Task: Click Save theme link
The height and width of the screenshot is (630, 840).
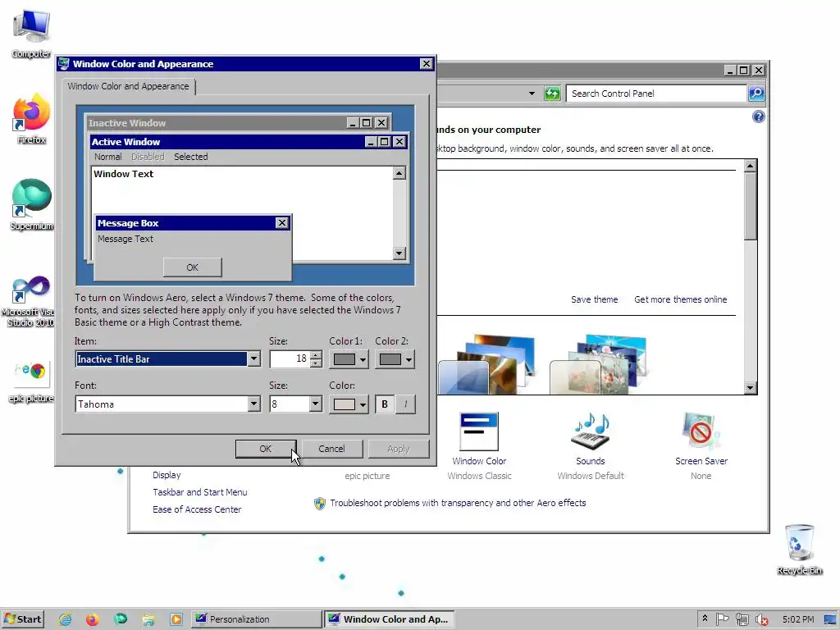Action: click(594, 299)
